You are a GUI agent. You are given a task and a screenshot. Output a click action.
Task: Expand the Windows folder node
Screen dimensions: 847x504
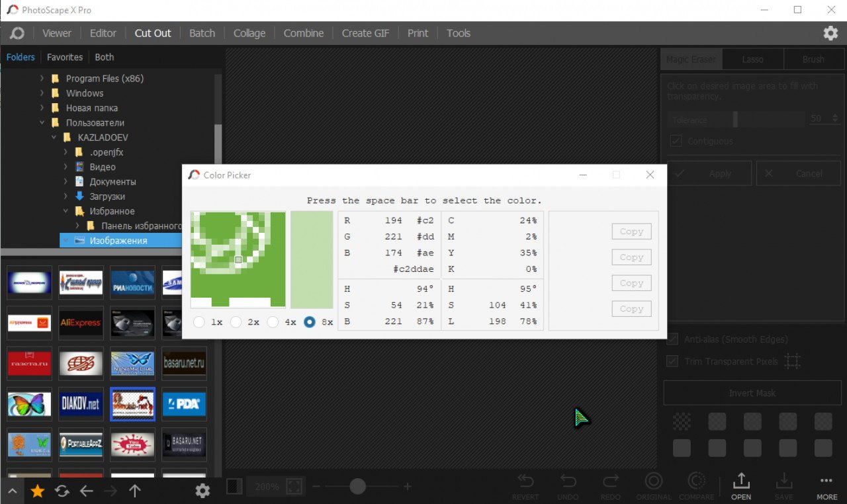tap(42, 93)
